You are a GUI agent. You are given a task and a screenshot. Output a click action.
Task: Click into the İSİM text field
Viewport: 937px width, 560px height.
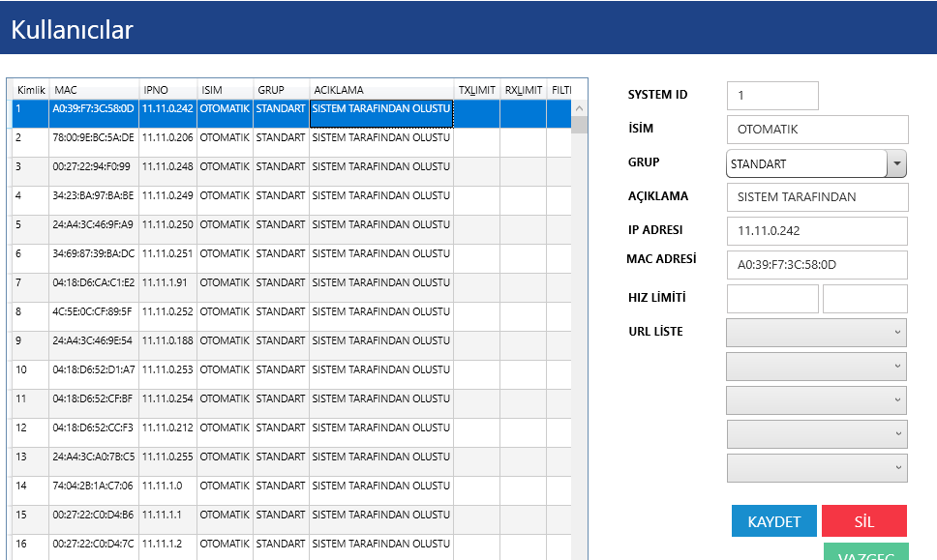click(x=817, y=130)
